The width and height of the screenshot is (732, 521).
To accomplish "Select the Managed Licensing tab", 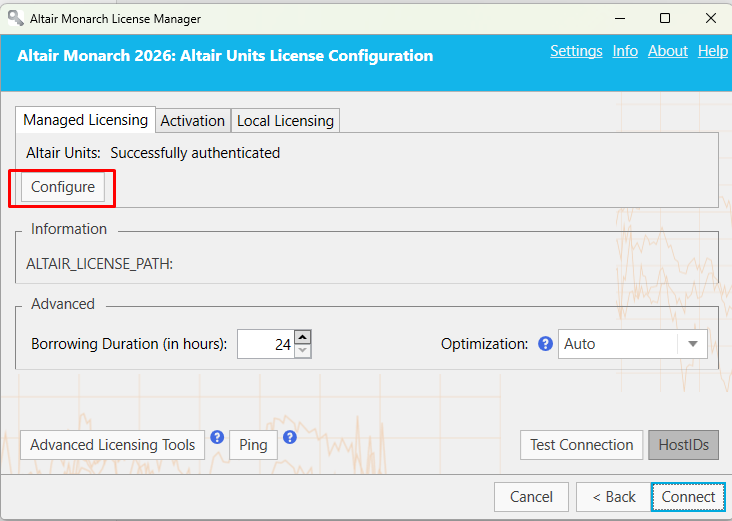I will click(85, 120).
